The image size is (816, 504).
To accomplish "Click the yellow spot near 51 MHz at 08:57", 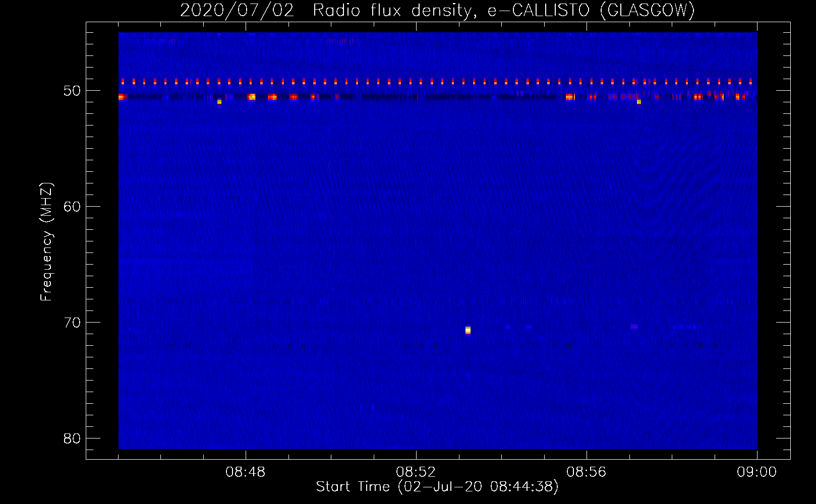I will [x=639, y=102].
